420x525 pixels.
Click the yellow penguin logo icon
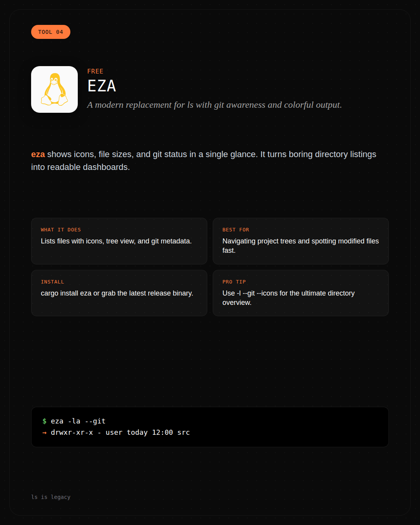pos(54,89)
